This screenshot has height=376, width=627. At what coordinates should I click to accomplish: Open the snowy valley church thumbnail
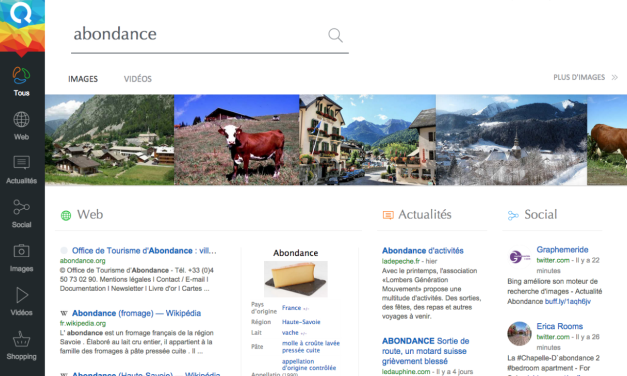click(x=511, y=140)
